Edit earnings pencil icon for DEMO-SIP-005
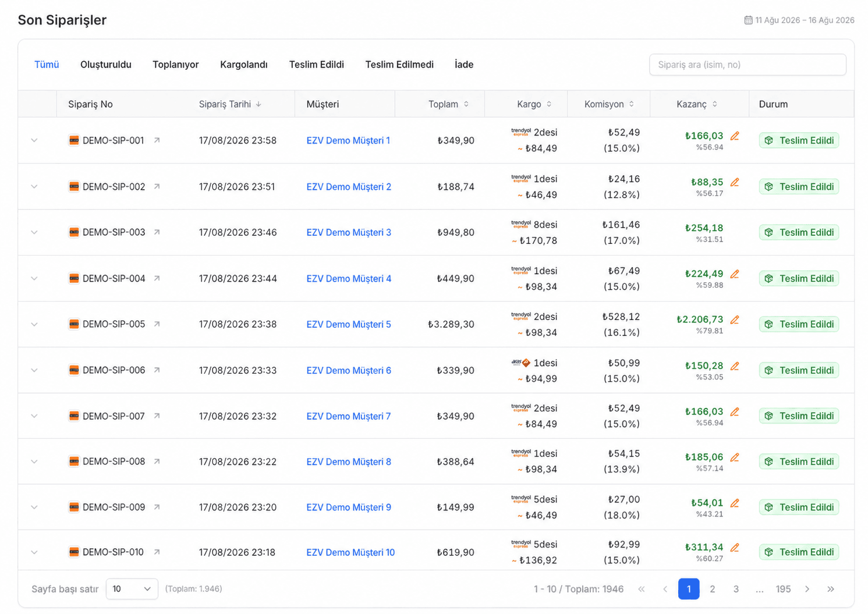The width and height of the screenshot is (868, 614). click(735, 320)
